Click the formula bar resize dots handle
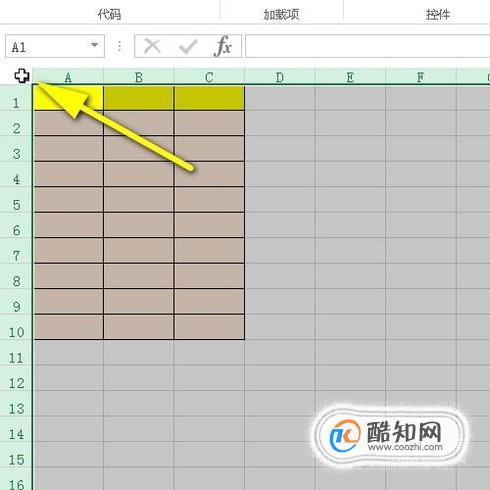 (119, 46)
